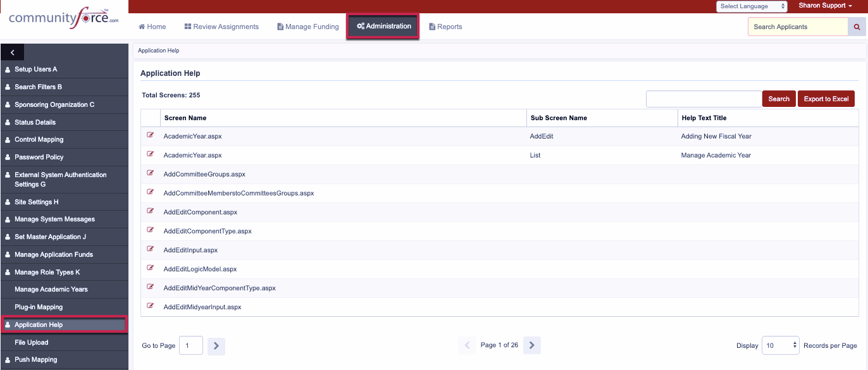Click edit icon for AddEditMidyearInput.aspx row

pyautogui.click(x=151, y=306)
